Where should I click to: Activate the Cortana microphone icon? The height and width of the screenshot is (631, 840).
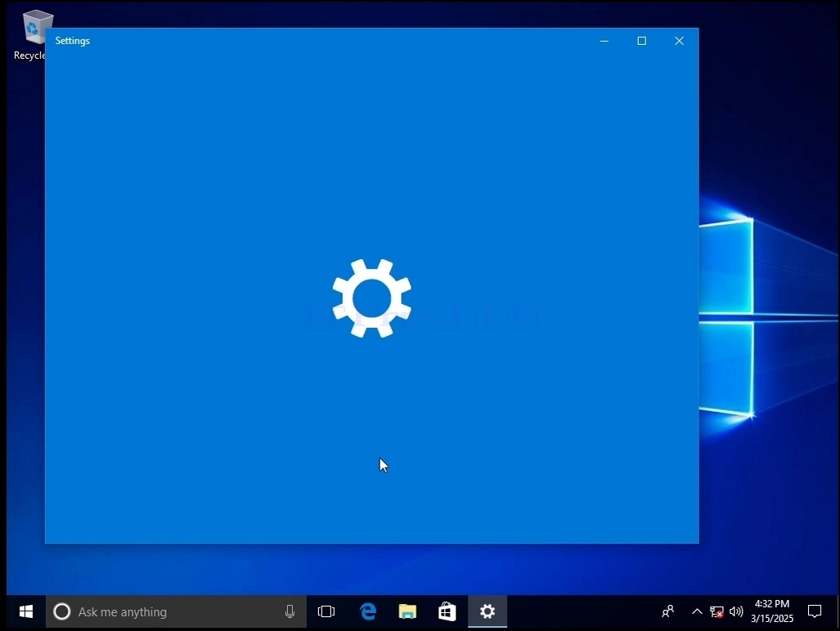pos(290,611)
